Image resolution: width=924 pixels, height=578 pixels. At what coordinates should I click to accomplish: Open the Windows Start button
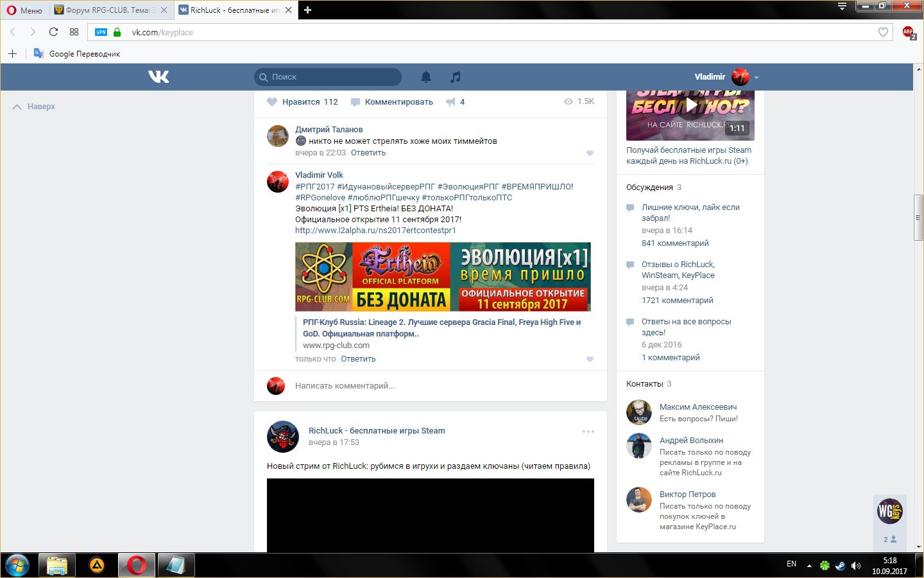17,566
